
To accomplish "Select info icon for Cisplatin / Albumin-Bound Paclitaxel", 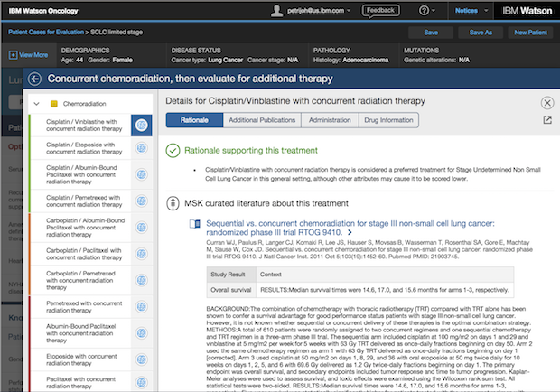I will pos(142,174).
